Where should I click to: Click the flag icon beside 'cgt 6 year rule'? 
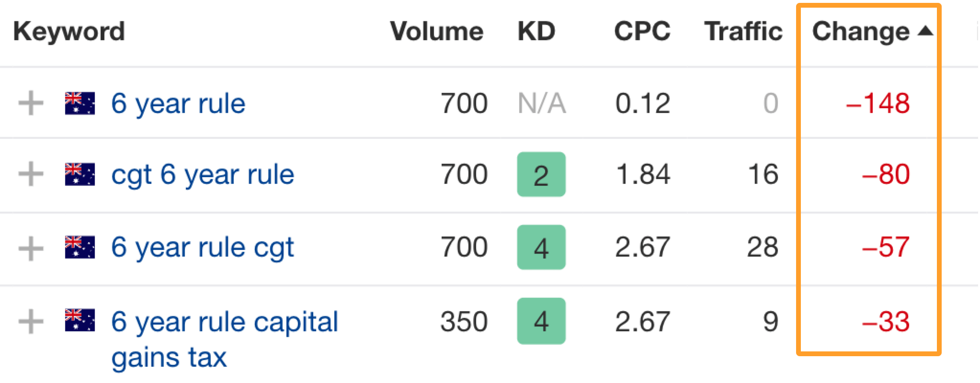coord(80,174)
